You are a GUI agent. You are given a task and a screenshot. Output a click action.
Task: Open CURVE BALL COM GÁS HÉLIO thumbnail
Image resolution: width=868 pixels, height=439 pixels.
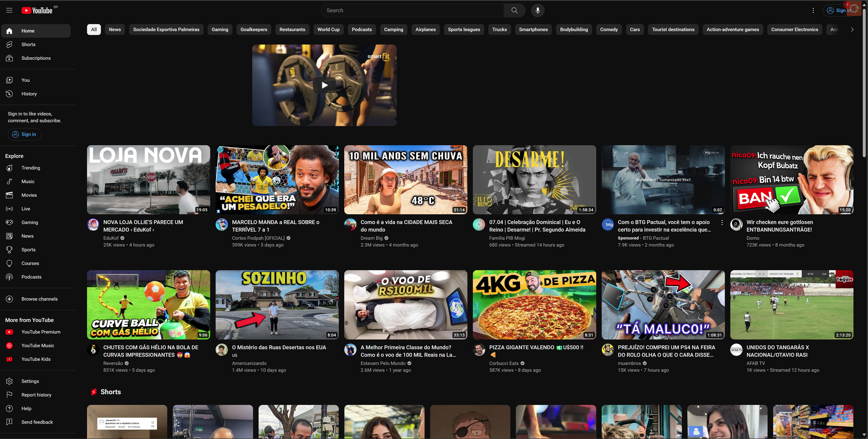pos(148,305)
